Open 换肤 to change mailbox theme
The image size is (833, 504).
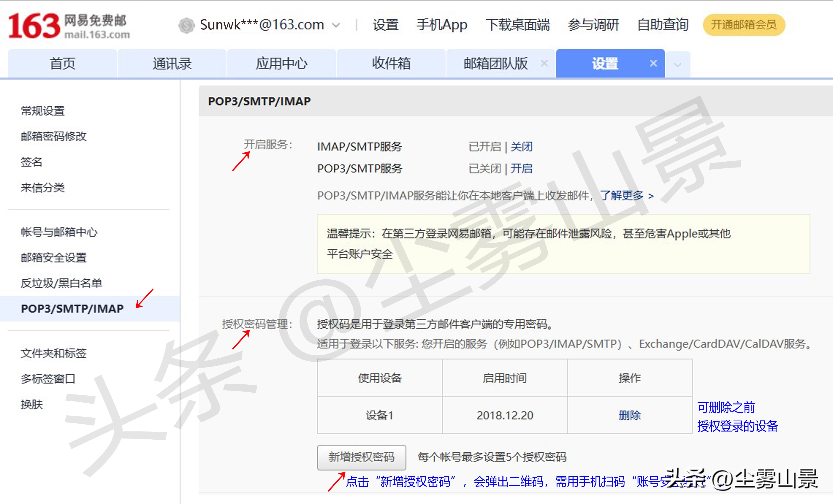click(30, 404)
